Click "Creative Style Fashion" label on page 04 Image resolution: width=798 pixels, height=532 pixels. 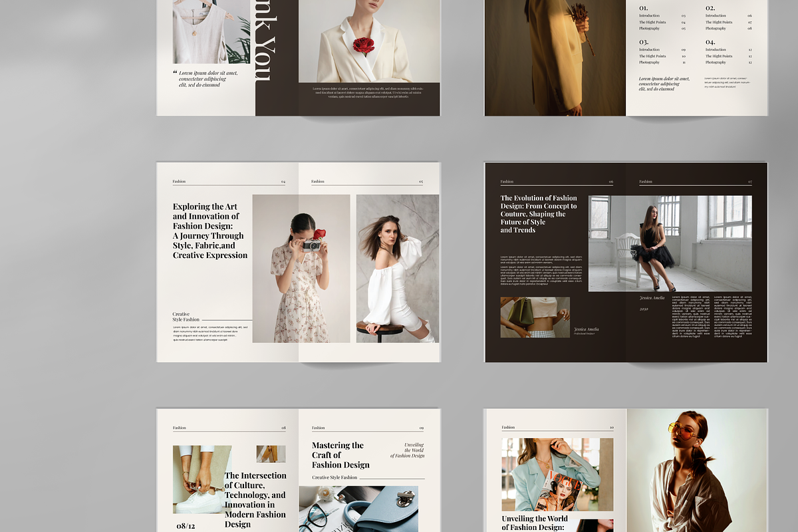[186, 317]
